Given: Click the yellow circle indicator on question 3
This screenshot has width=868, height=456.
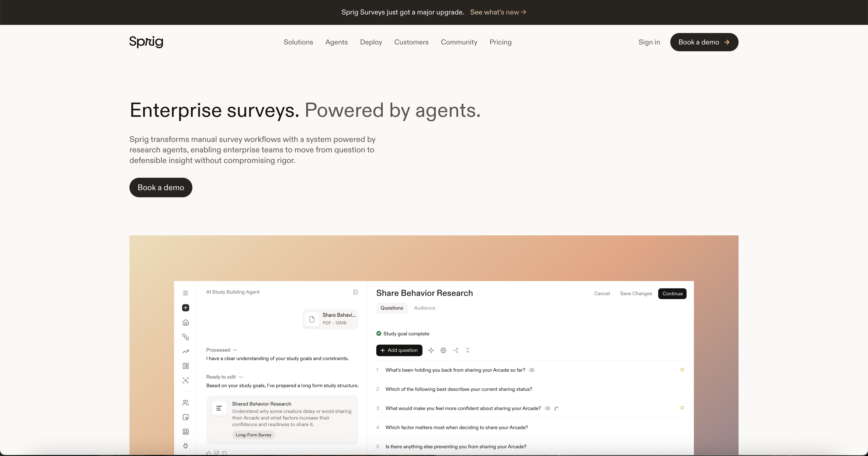Looking at the screenshot, I should click(x=682, y=408).
